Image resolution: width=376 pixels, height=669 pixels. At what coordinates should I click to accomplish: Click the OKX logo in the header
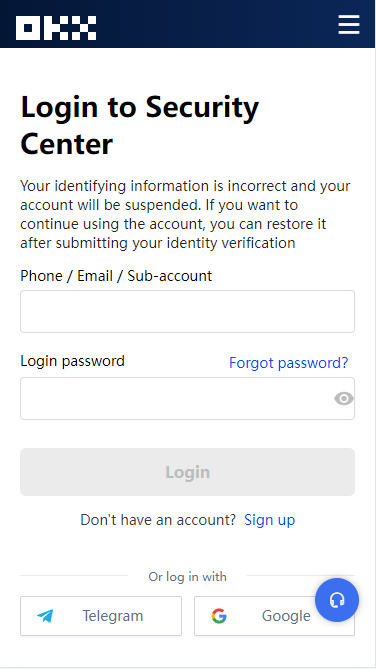coord(56,28)
